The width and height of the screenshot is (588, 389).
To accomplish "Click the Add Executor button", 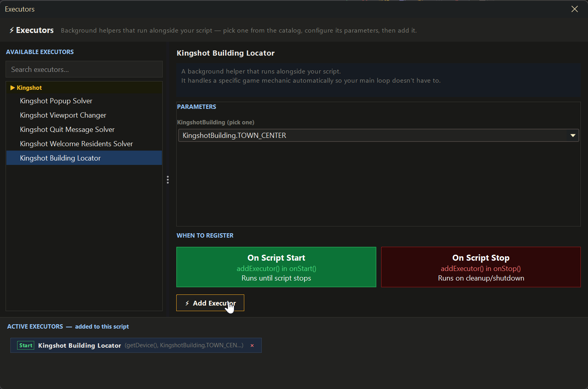I will 210,303.
